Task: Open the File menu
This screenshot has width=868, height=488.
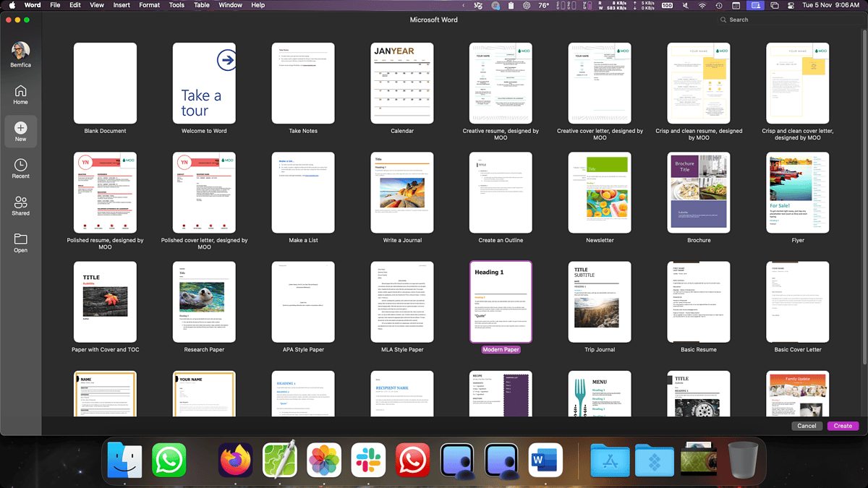Action: click(55, 5)
